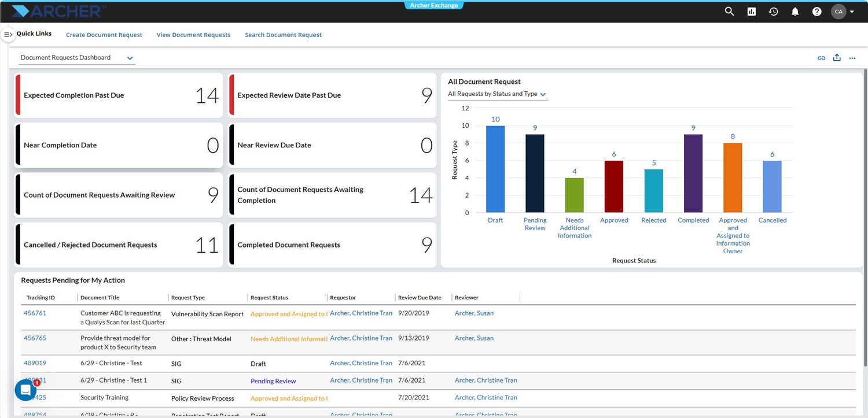This screenshot has width=868, height=418.
Task: Click Pending Review status link
Action: [x=273, y=382]
